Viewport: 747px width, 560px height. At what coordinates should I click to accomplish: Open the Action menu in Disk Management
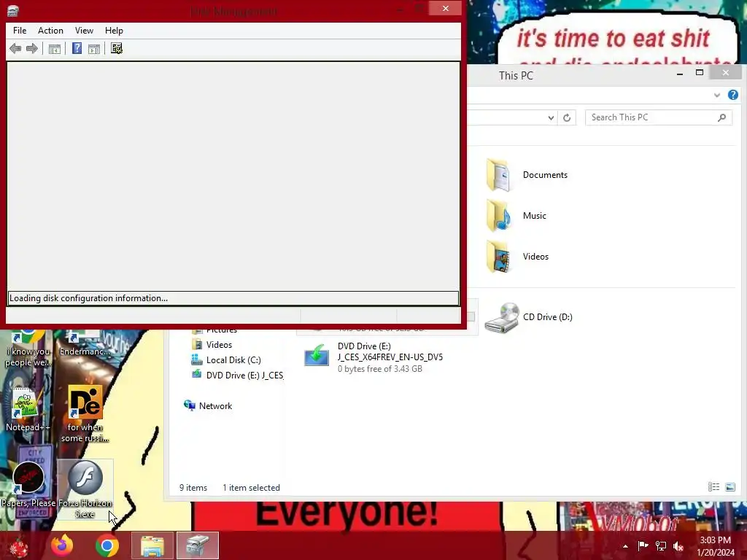(50, 31)
